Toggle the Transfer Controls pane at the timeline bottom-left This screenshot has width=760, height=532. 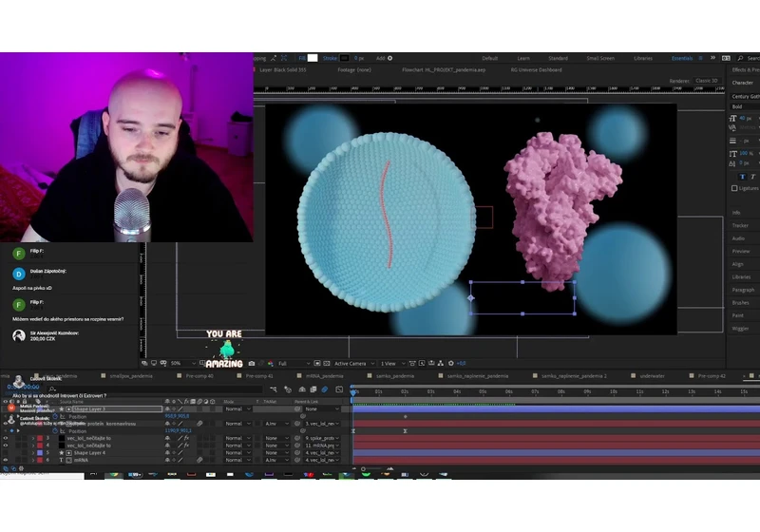(13, 468)
